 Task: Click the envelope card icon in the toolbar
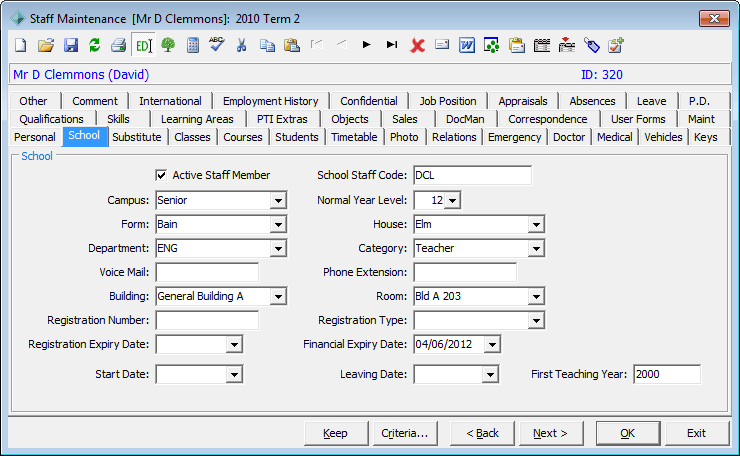tap(442, 45)
